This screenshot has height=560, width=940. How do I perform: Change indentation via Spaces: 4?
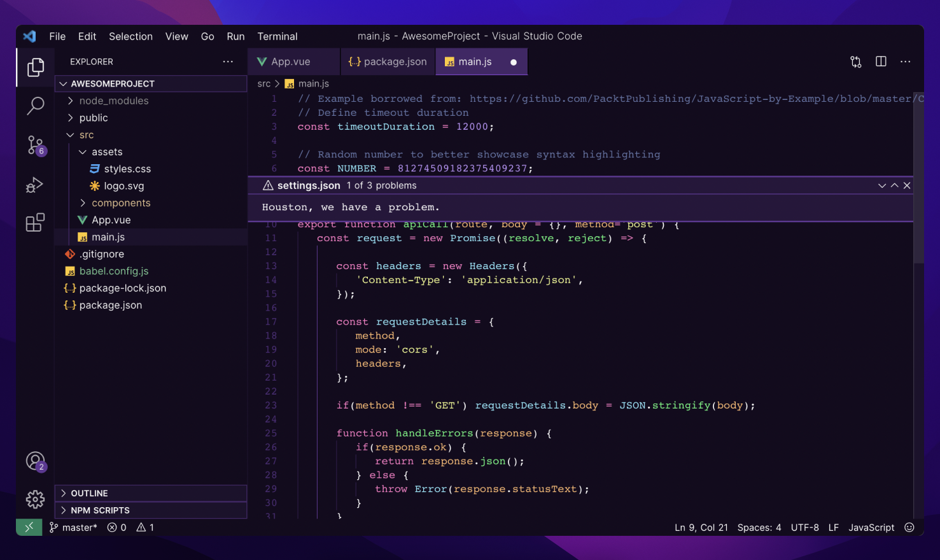point(759,528)
